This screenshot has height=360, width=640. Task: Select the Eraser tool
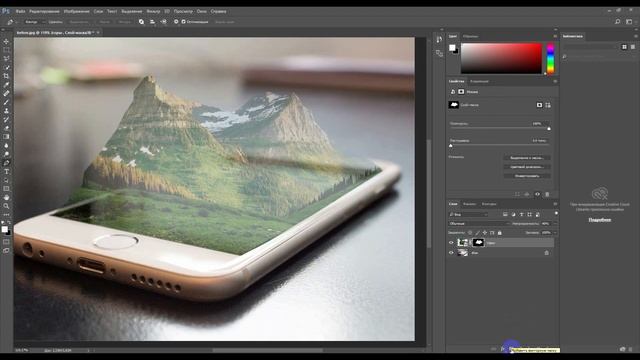tap(6, 128)
